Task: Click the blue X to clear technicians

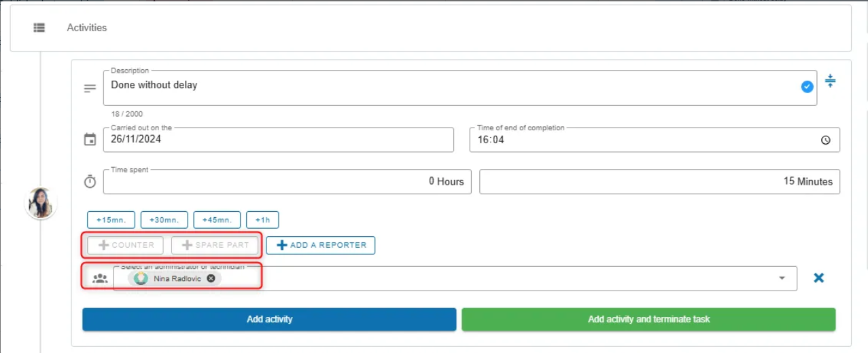Action: 819,278
